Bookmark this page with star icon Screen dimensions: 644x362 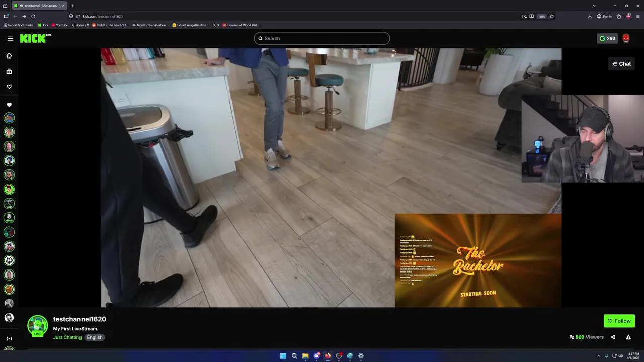(x=552, y=16)
